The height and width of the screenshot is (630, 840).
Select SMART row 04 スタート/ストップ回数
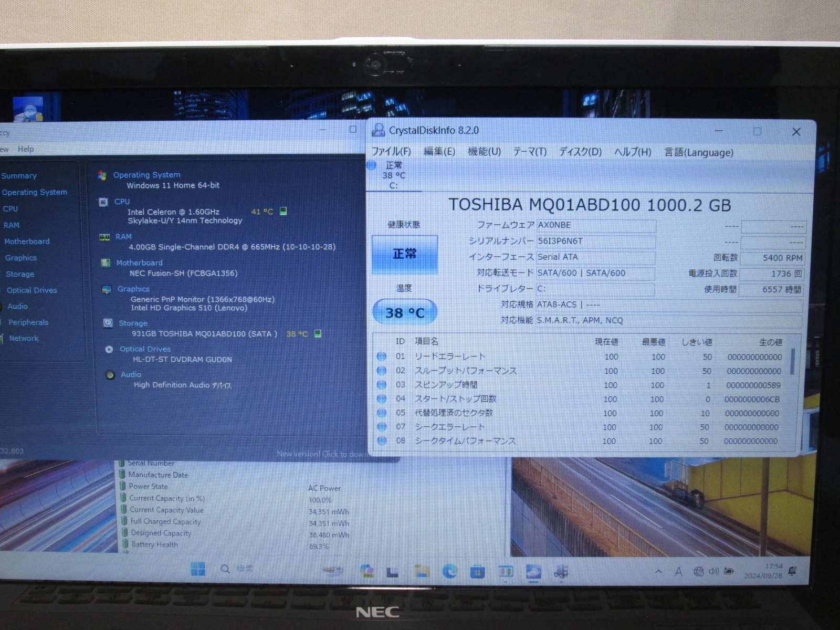(582, 399)
